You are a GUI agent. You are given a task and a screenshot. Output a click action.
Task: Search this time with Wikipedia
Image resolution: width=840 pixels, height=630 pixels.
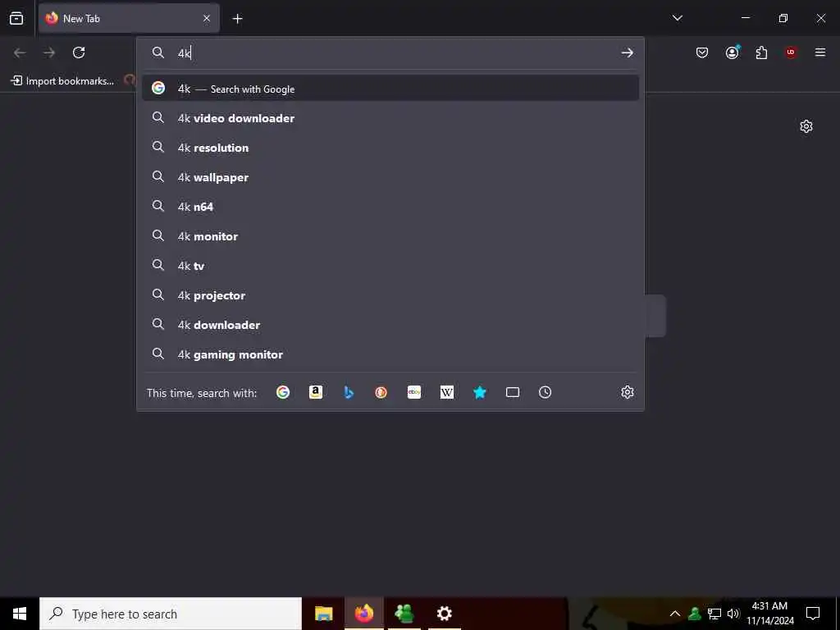[x=447, y=392]
